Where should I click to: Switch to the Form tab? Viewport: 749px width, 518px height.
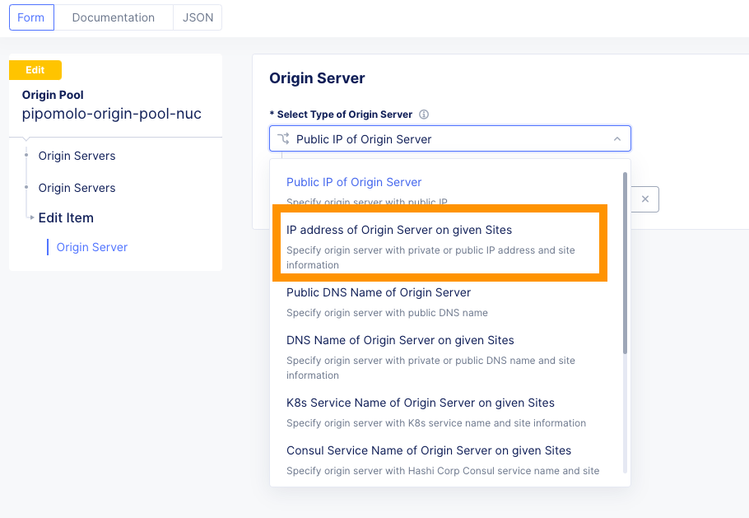pyautogui.click(x=31, y=17)
